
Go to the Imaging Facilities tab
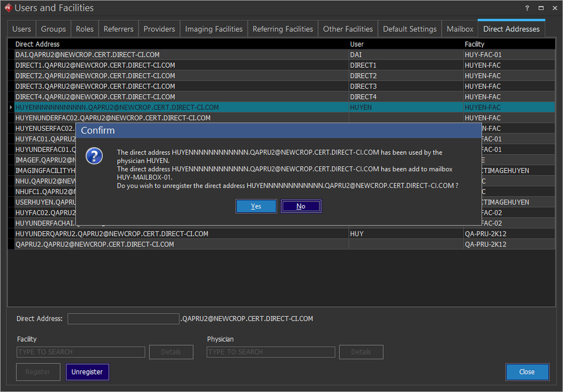(213, 29)
